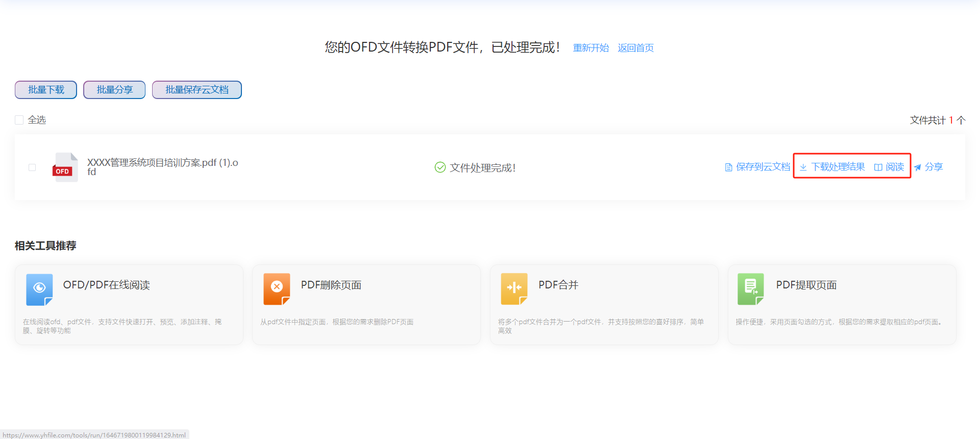Go back via 返回首页 link
Screen dimensions: 980x439
click(635, 48)
